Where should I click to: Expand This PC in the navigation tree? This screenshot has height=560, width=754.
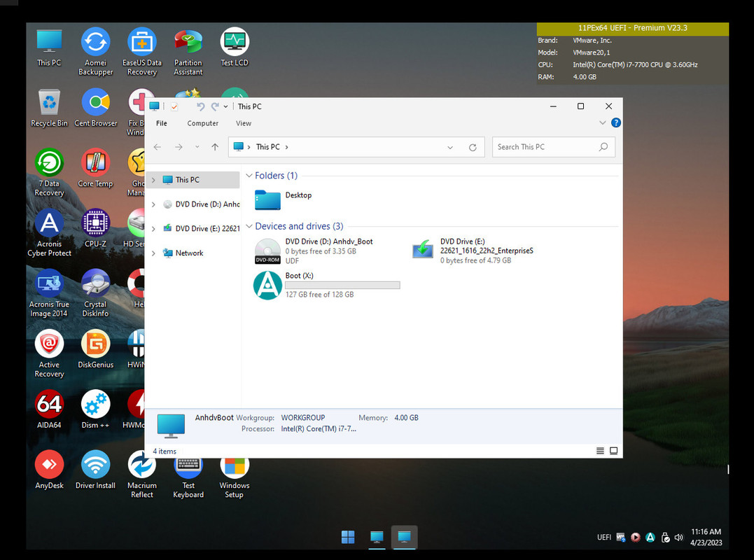coord(153,180)
